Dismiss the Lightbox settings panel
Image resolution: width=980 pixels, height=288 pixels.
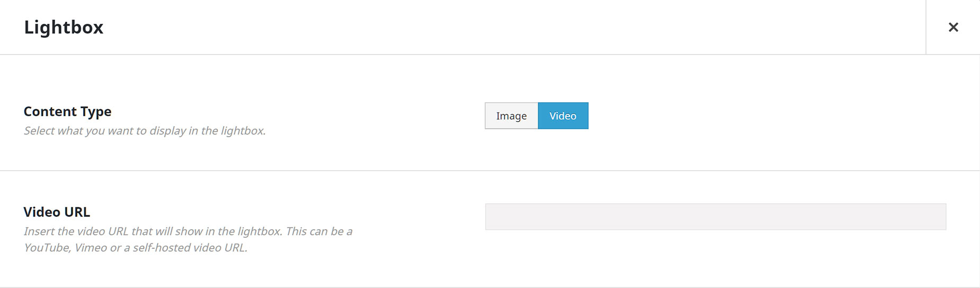point(953,27)
